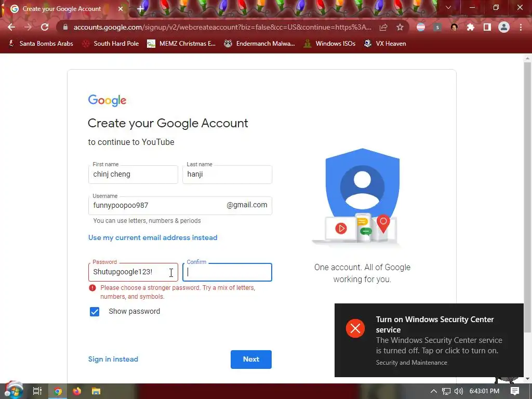Click the taskbar clock 6:43:01 PM
Screen dimensions: 532x399
click(484, 391)
